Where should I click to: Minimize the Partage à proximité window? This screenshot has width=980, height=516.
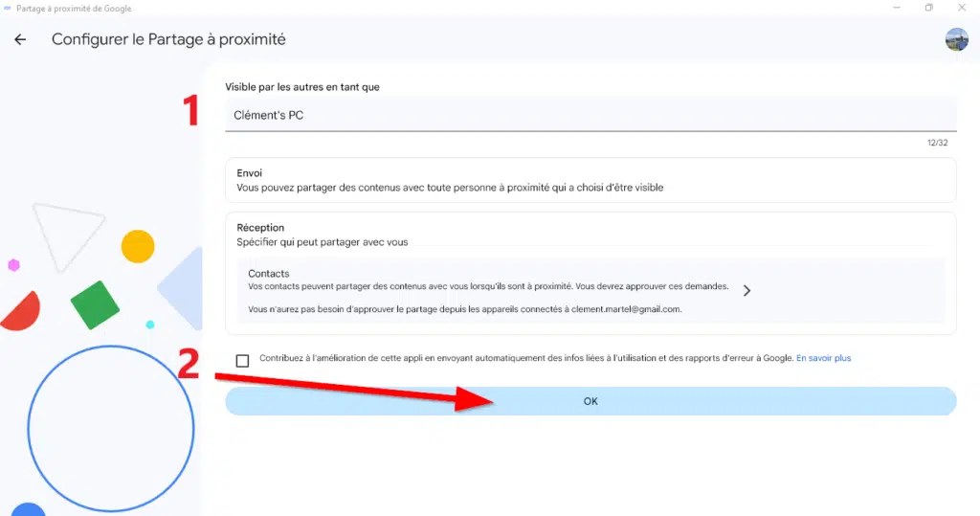pyautogui.click(x=896, y=8)
